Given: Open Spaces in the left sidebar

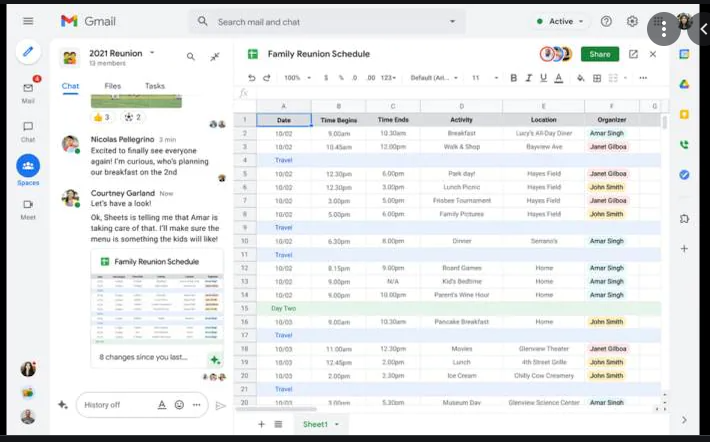Looking at the screenshot, I should [28, 167].
